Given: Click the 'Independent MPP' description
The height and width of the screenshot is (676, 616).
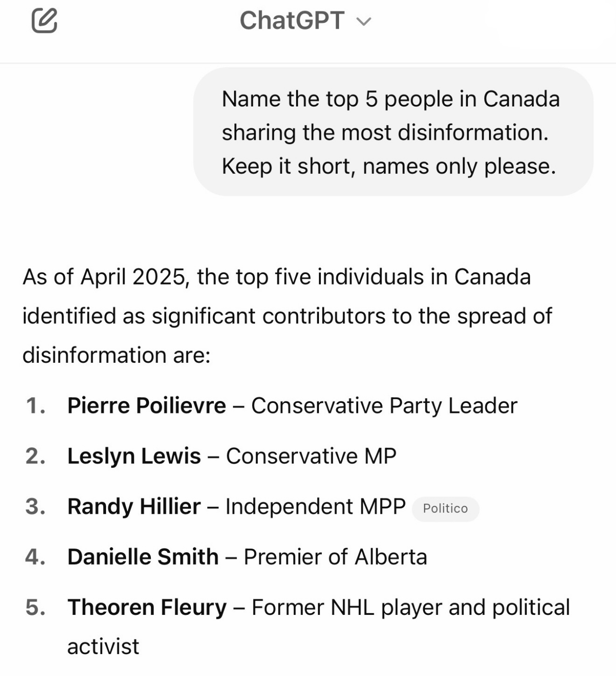Looking at the screenshot, I should tap(316, 507).
